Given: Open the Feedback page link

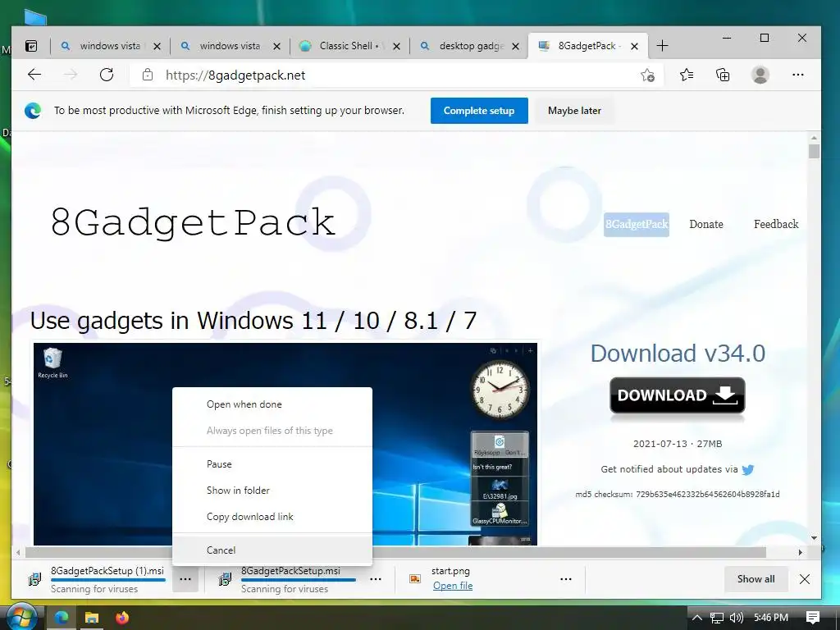Looking at the screenshot, I should pyautogui.click(x=776, y=224).
